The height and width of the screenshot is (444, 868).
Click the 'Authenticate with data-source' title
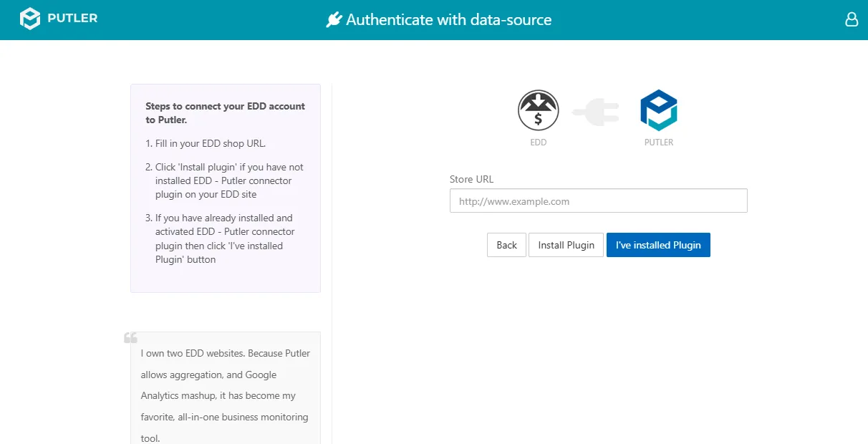click(x=449, y=20)
